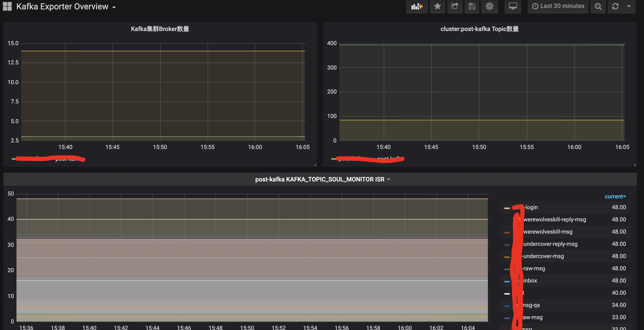Toggle the inbox series in legend

530,281
